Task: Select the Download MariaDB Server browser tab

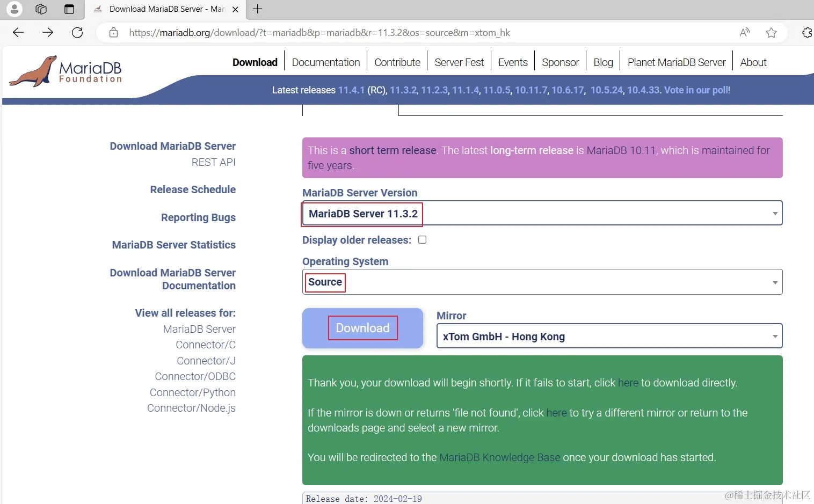Action: pyautogui.click(x=166, y=9)
